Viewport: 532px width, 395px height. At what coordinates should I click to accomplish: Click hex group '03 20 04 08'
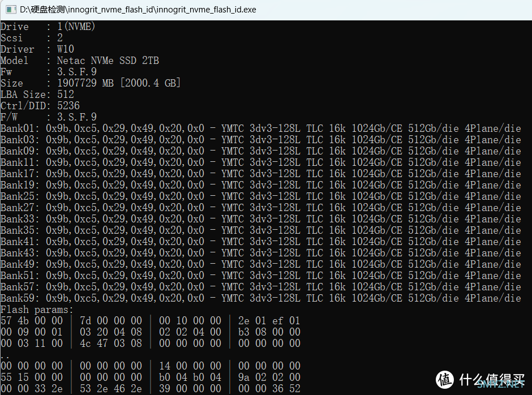coord(111,332)
